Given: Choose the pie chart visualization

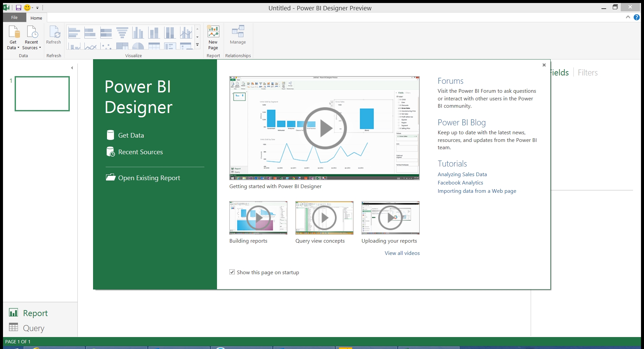Looking at the screenshot, I should [x=138, y=46].
